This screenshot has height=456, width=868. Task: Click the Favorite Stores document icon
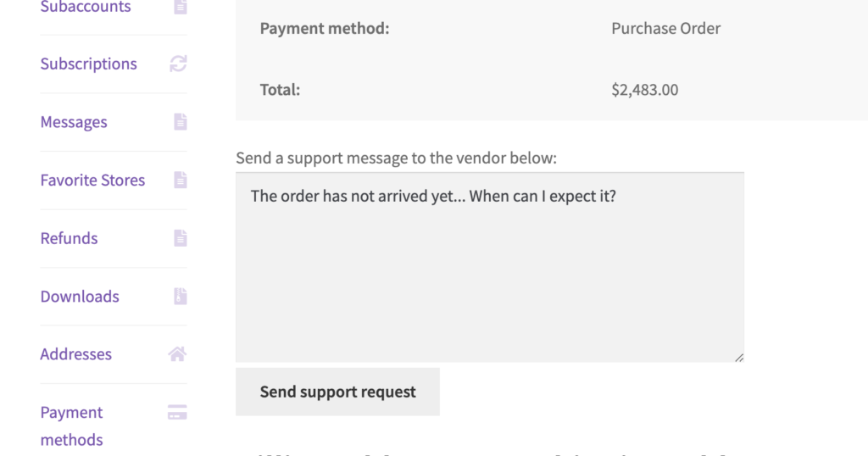coord(181,180)
